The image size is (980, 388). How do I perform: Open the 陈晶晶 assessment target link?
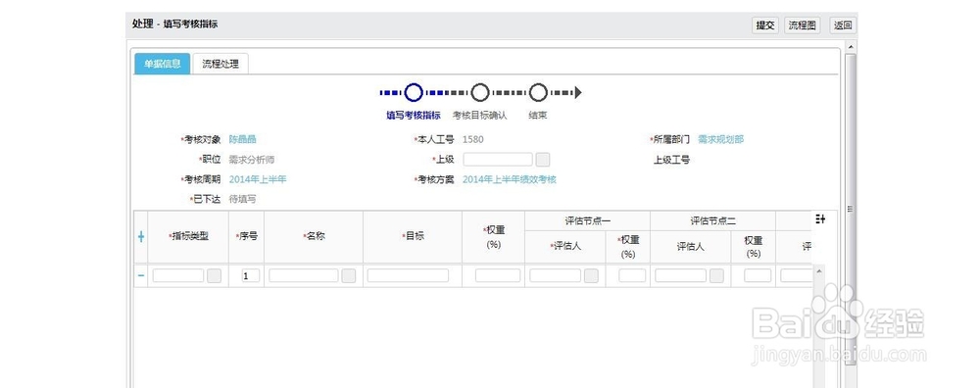tap(242, 139)
